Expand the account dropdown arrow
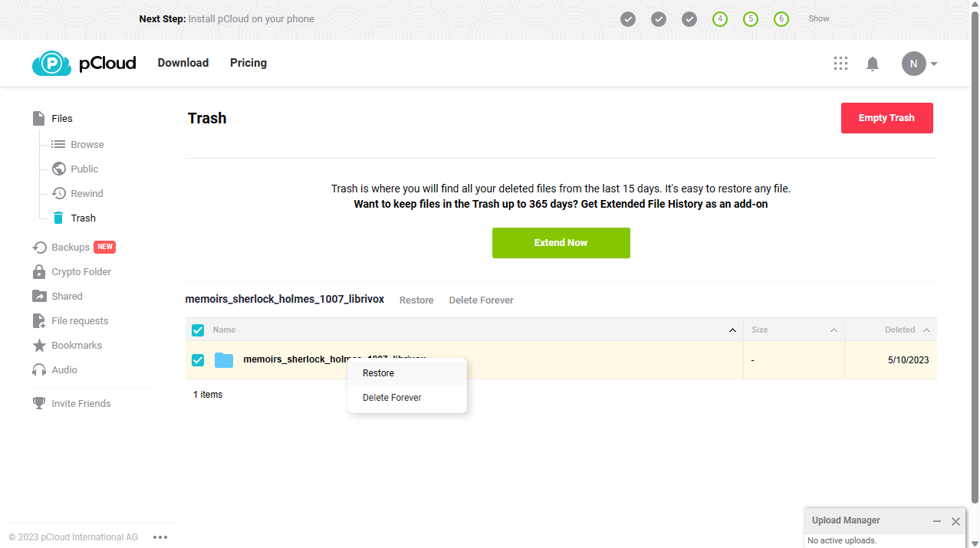 click(934, 64)
